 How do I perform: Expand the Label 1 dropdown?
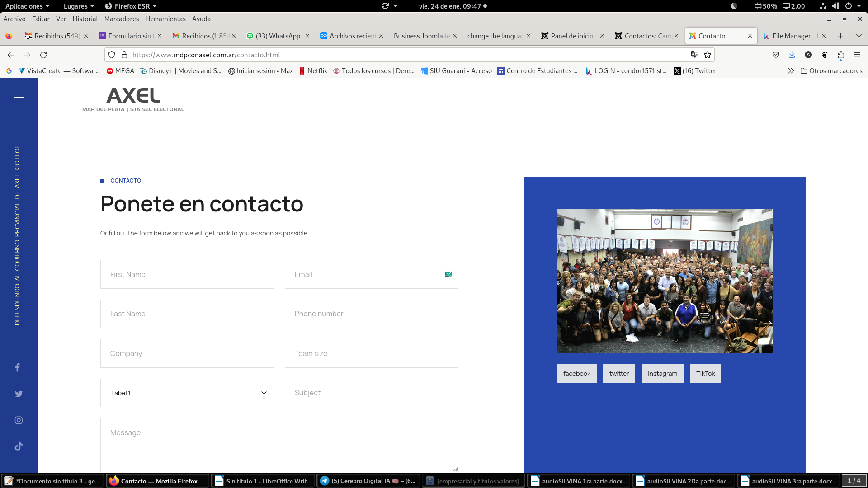tap(187, 393)
